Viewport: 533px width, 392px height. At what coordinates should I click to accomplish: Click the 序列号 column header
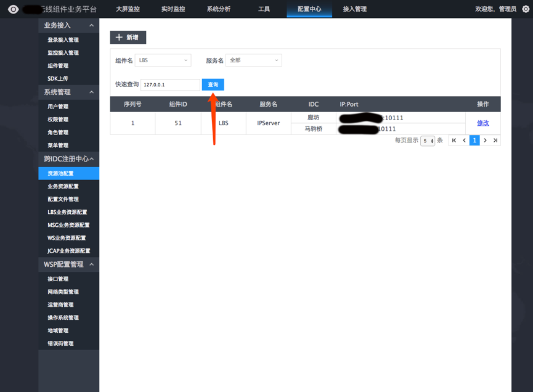[x=132, y=104]
